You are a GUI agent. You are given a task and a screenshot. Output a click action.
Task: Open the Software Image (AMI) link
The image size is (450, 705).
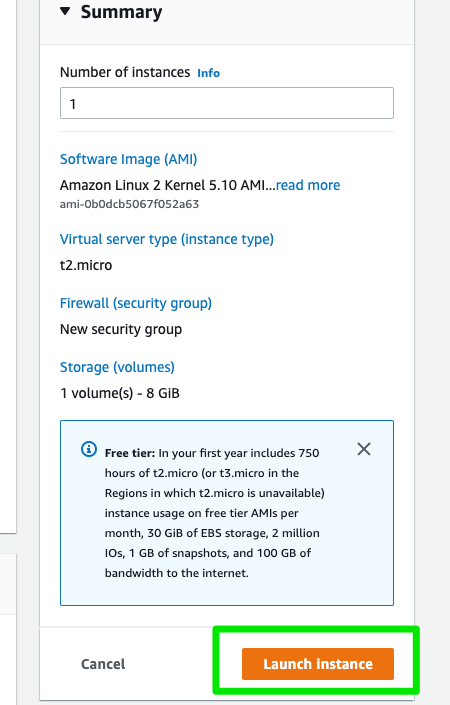pyautogui.click(x=129, y=159)
